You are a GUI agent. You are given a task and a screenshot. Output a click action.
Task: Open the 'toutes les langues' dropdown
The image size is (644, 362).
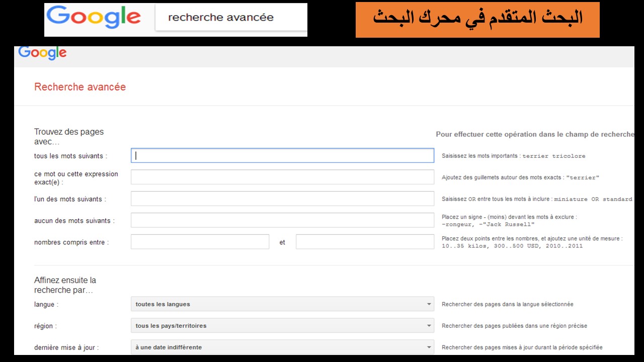(x=282, y=304)
